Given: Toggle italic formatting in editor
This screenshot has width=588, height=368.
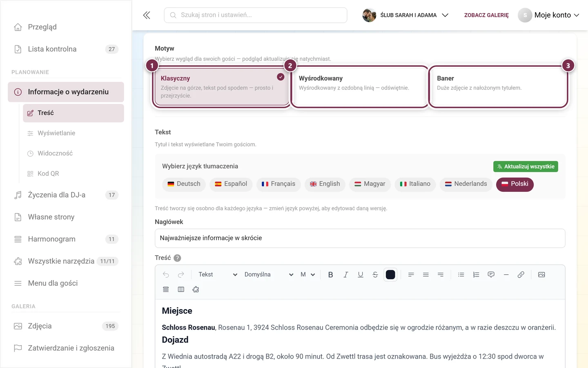Looking at the screenshot, I should [x=345, y=275].
